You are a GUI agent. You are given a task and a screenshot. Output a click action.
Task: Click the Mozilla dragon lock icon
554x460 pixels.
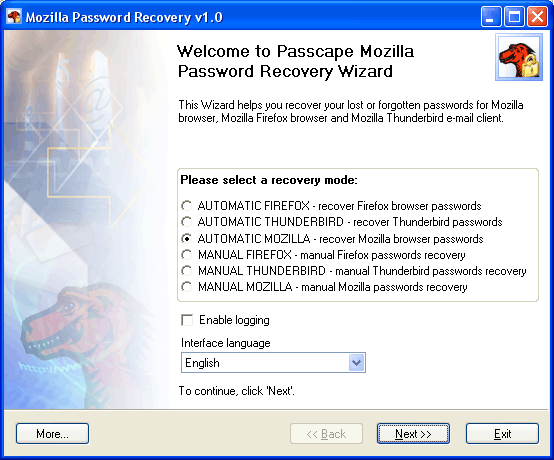click(x=519, y=57)
